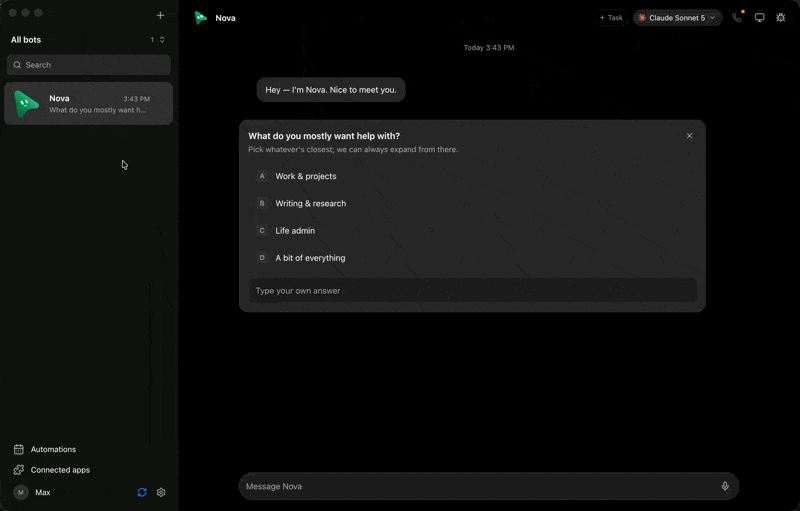Open settings via the gear icon
Screen dimensions: 800x511
point(161,492)
